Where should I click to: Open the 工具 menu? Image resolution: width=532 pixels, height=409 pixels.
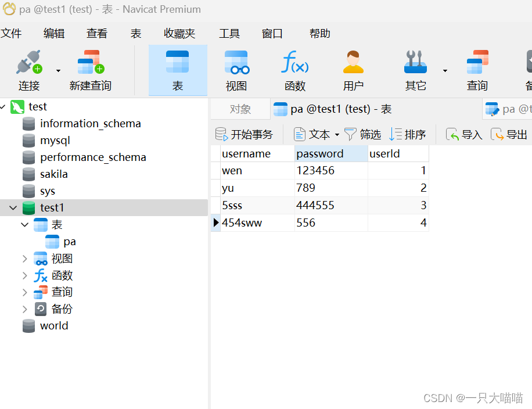229,33
